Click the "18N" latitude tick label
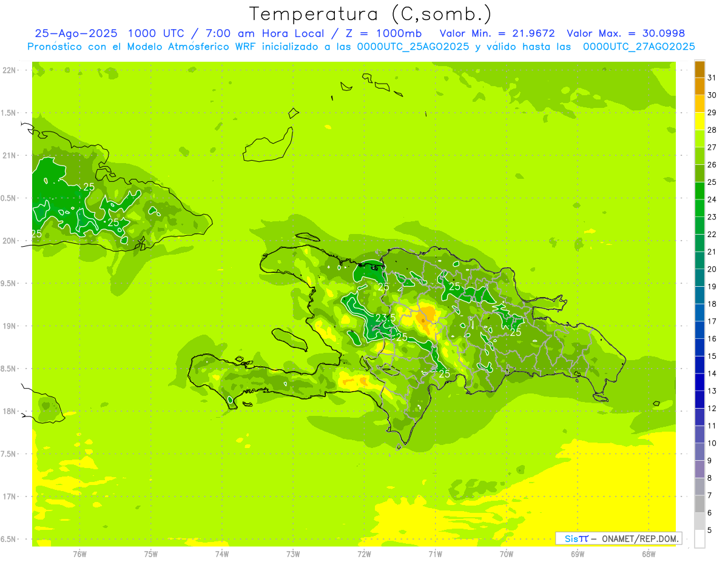Screen dimensions: 728x562 point(8,411)
